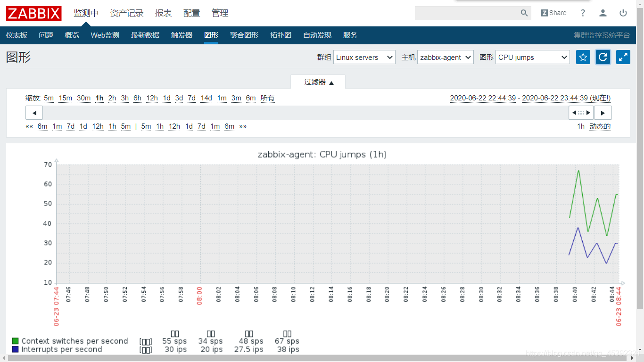Zoom to 所有 (all) time range
Screen dimensions: 644x362
(x=267, y=98)
